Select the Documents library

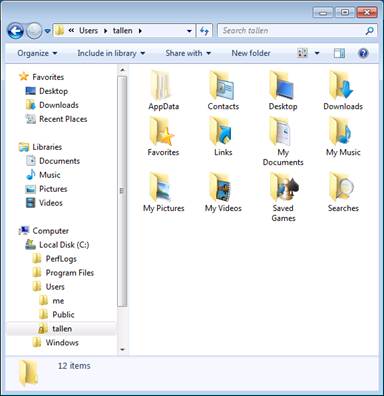(x=53, y=161)
